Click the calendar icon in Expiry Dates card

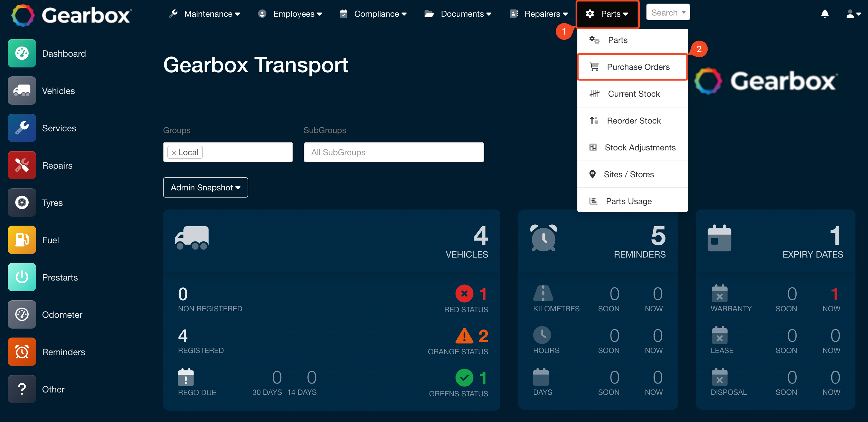pyautogui.click(x=720, y=238)
